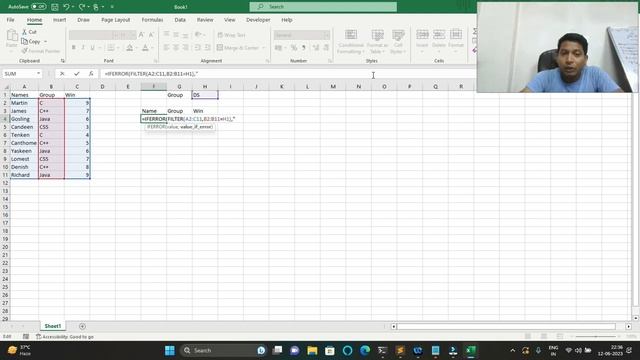Click the Paste clipboard icon
The height and width of the screenshot is (360, 640).
coord(12,37)
